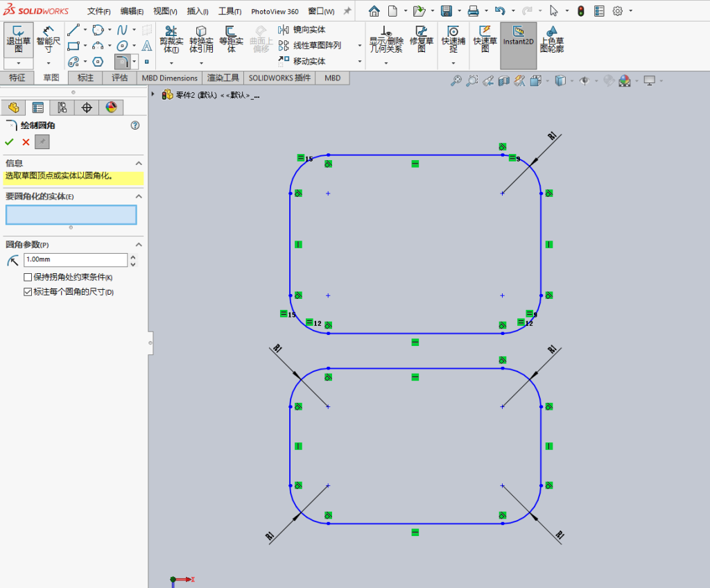
Task: Select the Corner Rectangle tool
Action: pyautogui.click(x=73, y=46)
